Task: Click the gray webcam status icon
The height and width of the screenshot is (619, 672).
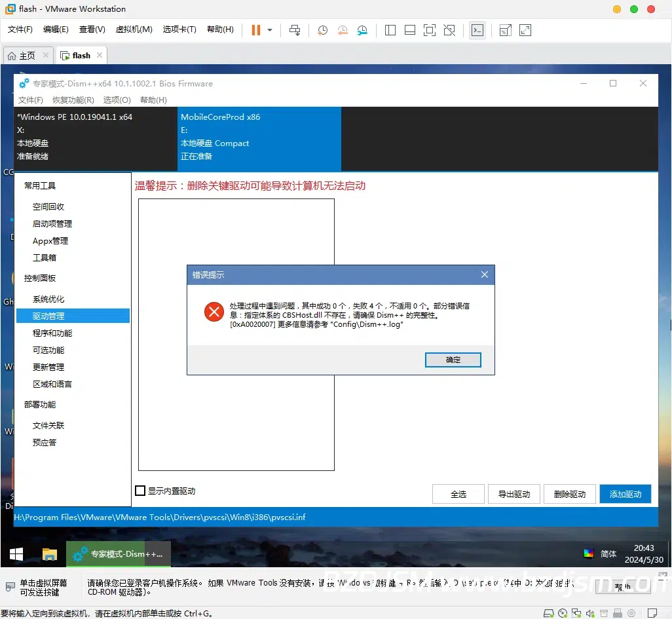Action: click(x=631, y=613)
